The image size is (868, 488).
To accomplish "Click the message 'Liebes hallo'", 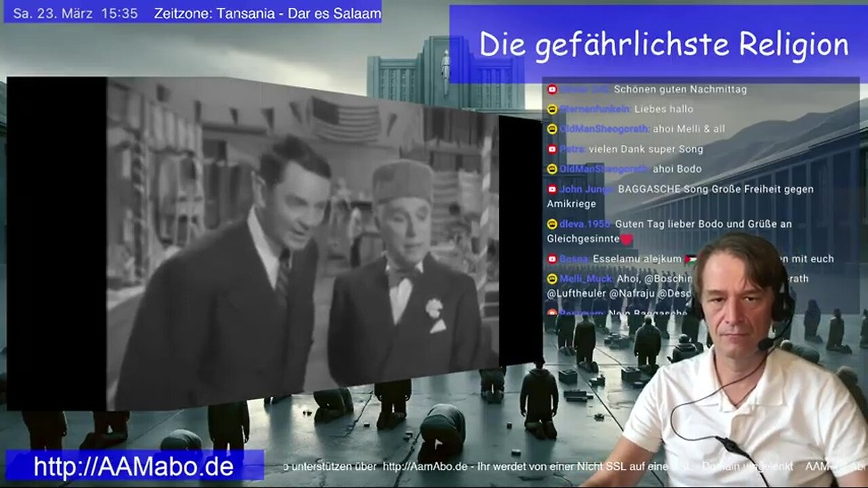I will pyautogui.click(x=664, y=109).
